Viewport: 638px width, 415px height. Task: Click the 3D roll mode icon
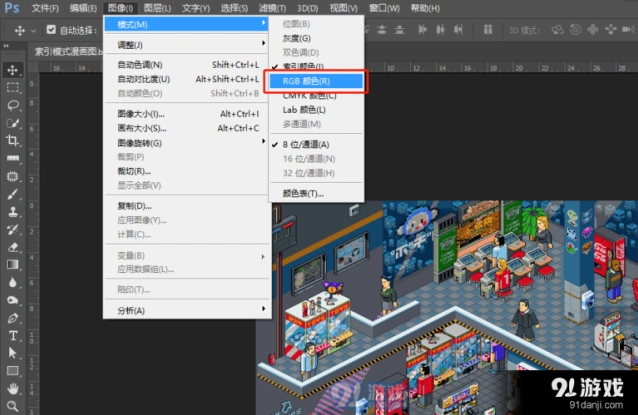[x=575, y=30]
